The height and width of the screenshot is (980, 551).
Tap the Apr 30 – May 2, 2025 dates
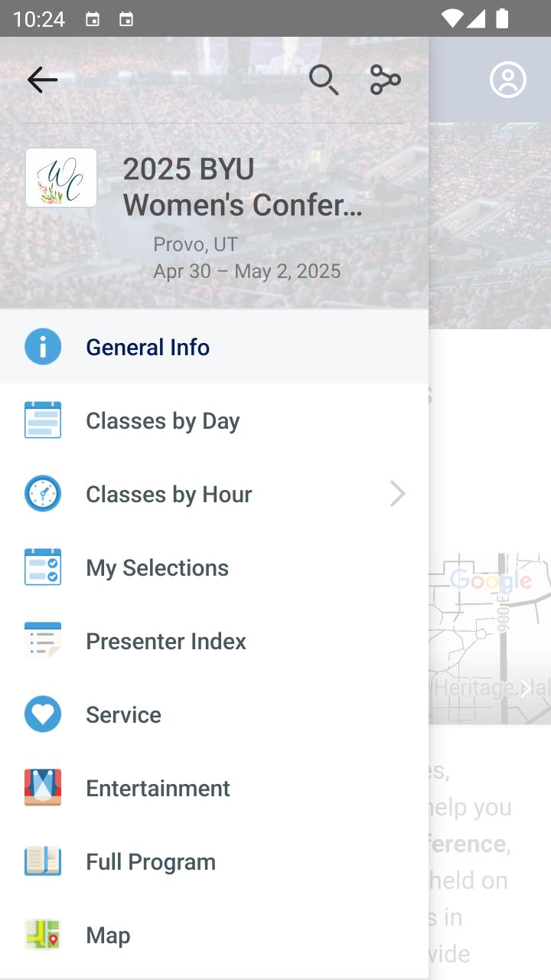246,271
